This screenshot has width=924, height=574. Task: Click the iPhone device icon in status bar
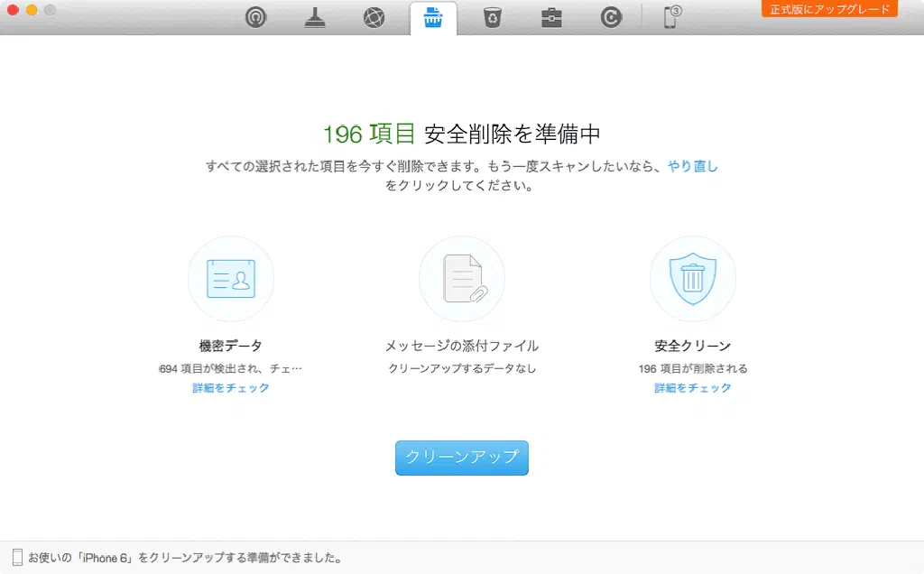click(17, 558)
